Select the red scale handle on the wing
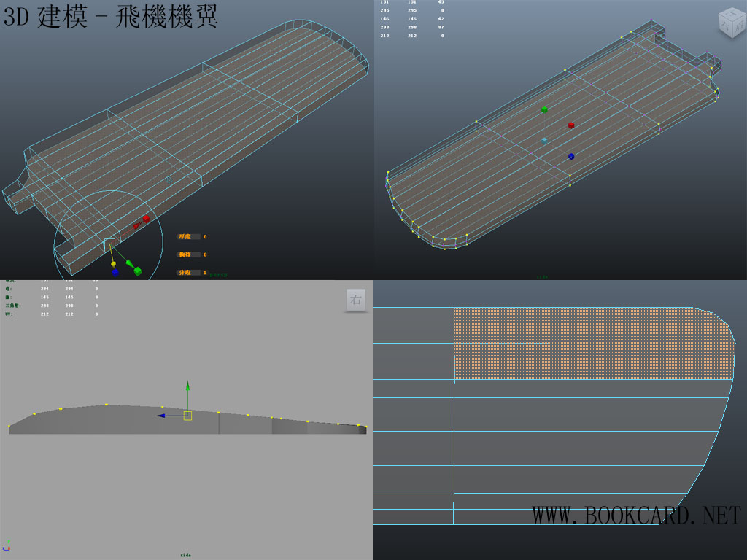 (571, 125)
